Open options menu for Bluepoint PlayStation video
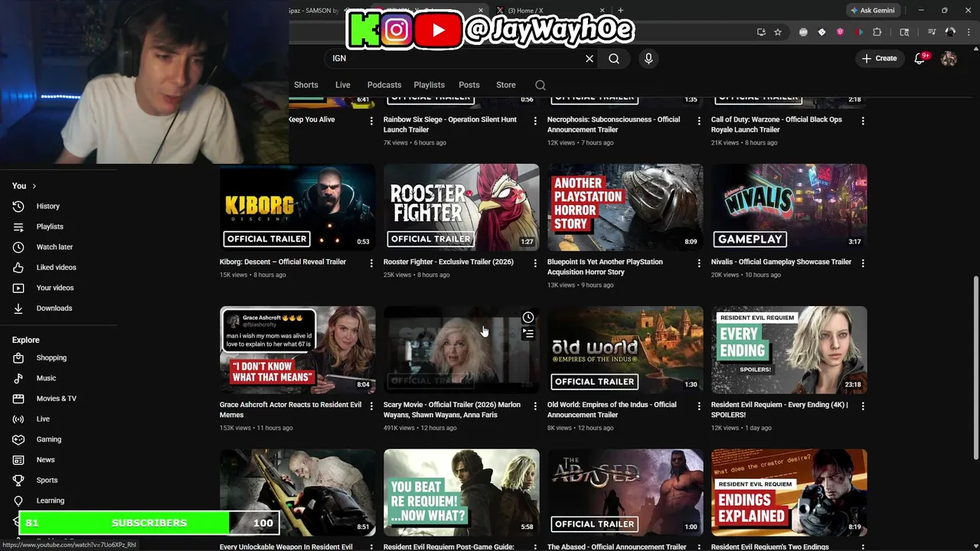Image resolution: width=980 pixels, height=551 pixels. pyautogui.click(x=699, y=263)
